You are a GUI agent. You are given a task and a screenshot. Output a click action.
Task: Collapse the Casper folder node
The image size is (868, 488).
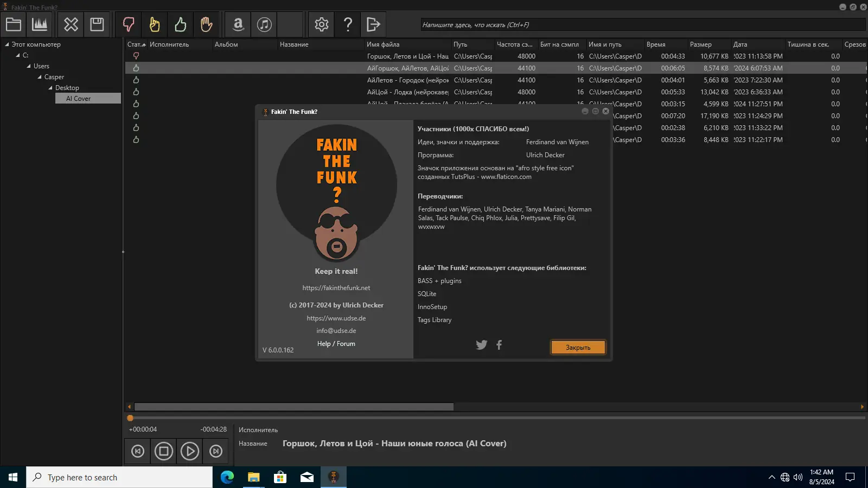coord(40,77)
